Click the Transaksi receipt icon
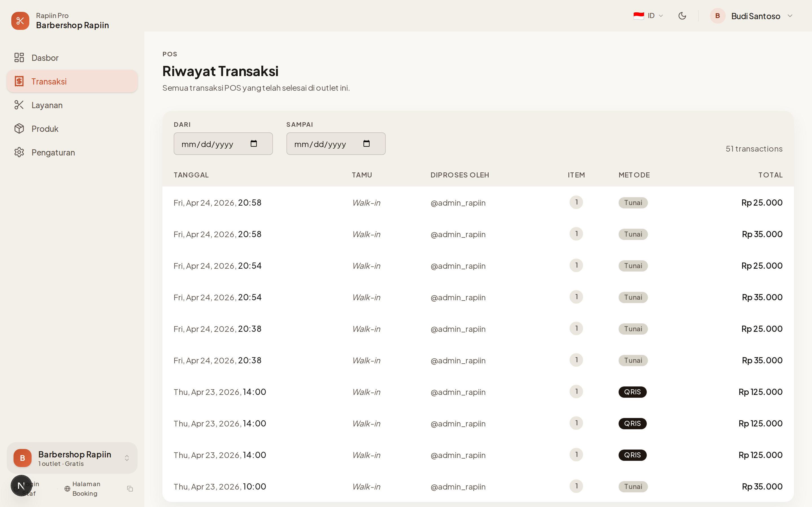Screen dimensions: 812x507 (x=19, y=81)
